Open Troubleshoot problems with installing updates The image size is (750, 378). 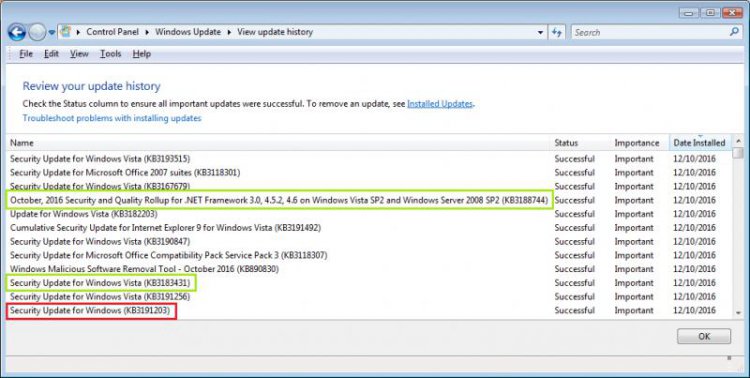coord(112,118)
